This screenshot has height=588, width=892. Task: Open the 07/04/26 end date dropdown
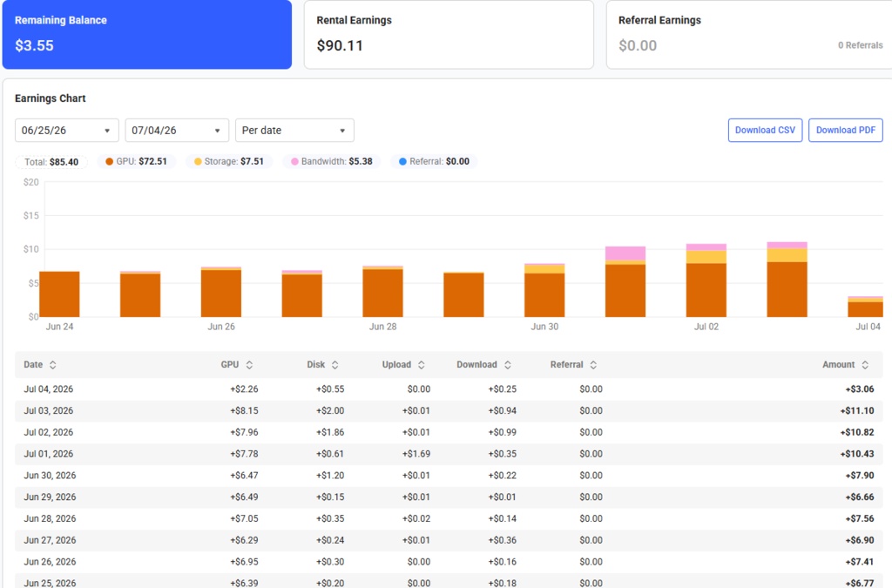pyautogui.click(x=177, y=130)
